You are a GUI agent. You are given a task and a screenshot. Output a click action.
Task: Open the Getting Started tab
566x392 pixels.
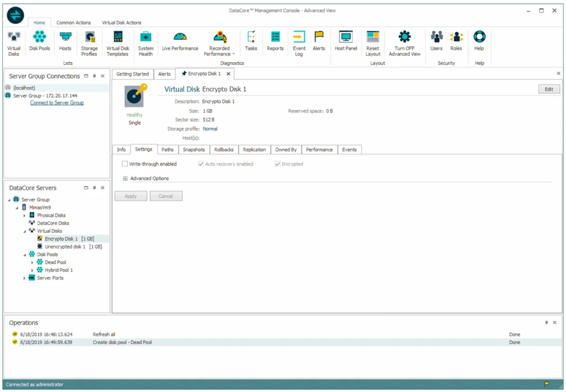pos(133,74)
